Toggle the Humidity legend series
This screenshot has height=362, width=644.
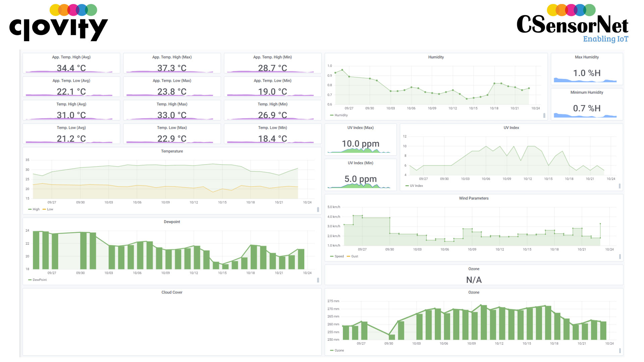(339, 115)
